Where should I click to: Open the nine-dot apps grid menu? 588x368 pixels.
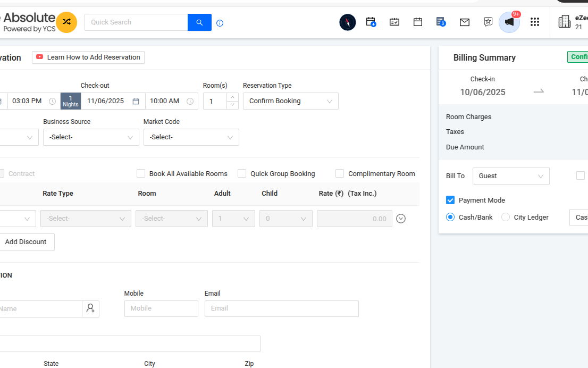(x=535, y=22)
